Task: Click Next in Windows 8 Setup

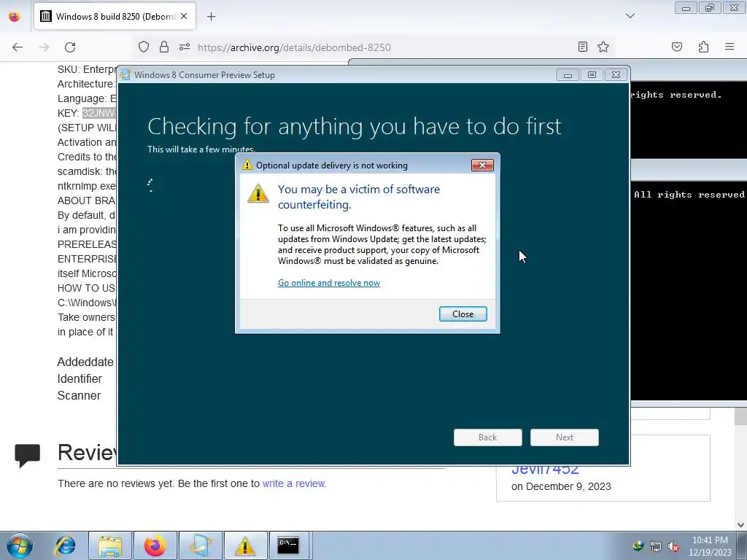Action: tap(565, 437)
